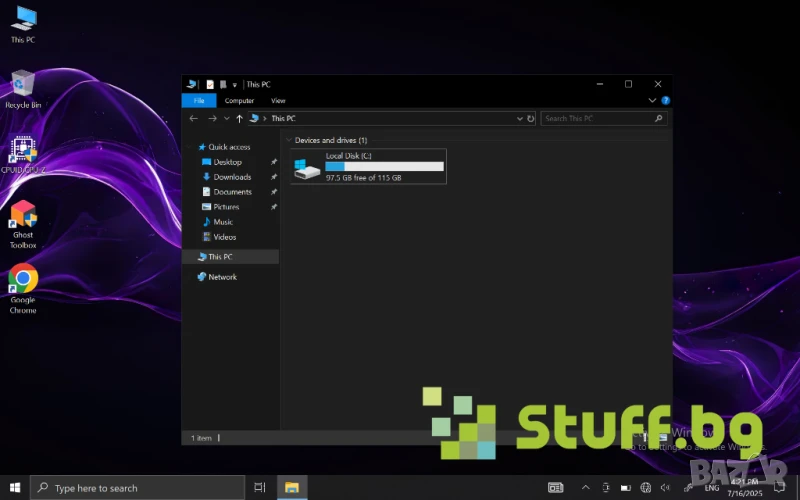
Task: Open Network in the navigation pane
Action: point(222,277)
